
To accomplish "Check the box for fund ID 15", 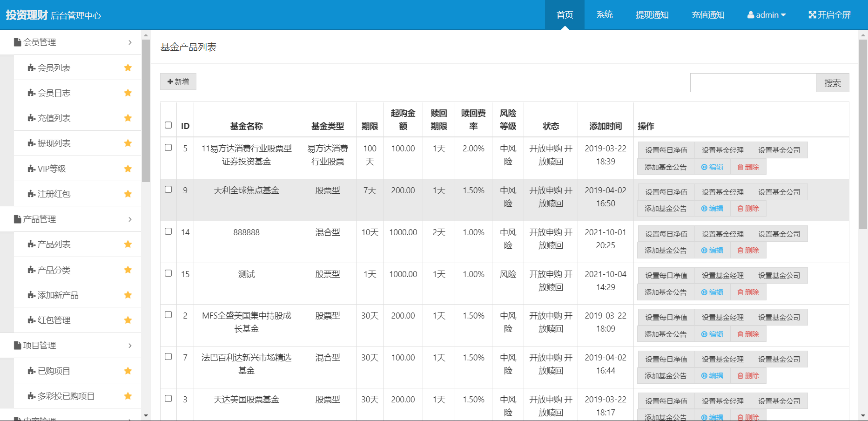I will click(x=168, y=273).
